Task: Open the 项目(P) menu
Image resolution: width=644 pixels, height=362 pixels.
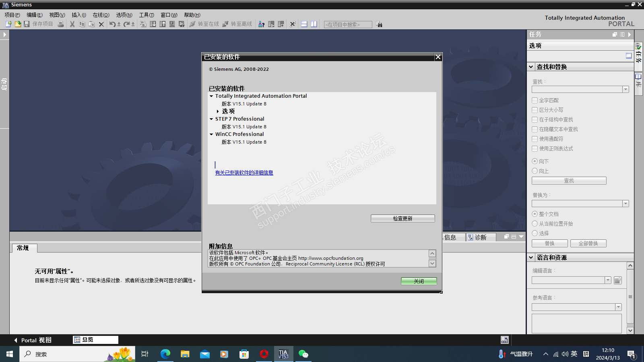Action: point(12,15)
